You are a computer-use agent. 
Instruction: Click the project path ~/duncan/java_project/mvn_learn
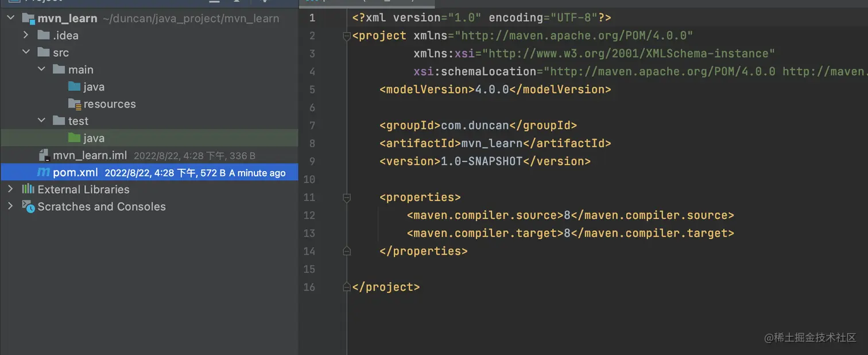pos(191,18)
